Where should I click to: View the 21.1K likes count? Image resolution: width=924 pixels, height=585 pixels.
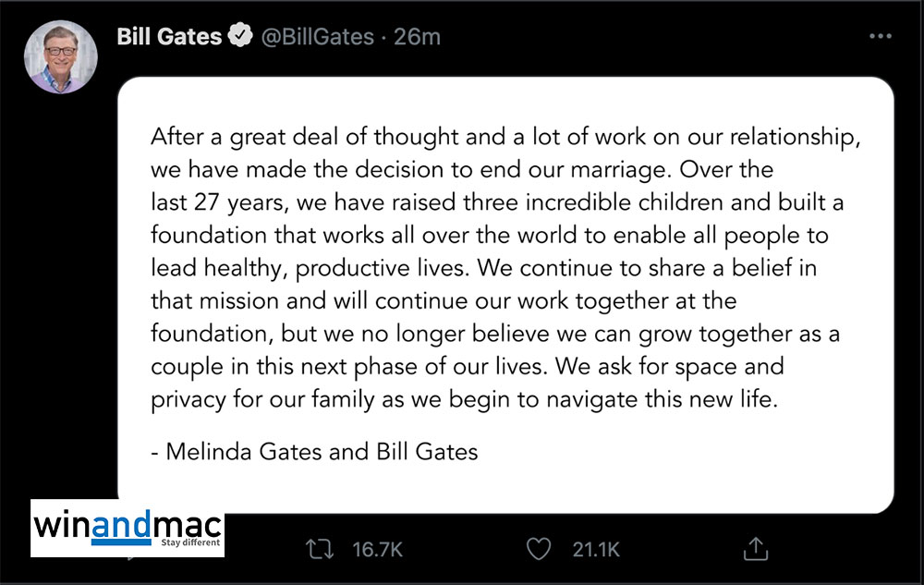pyautogui.click(x=596, y=550)
